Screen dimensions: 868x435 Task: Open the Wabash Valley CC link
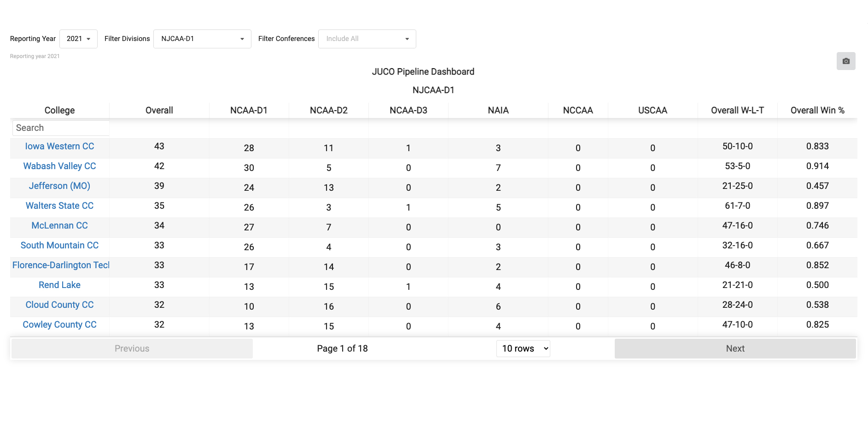(x=59, y=166)
